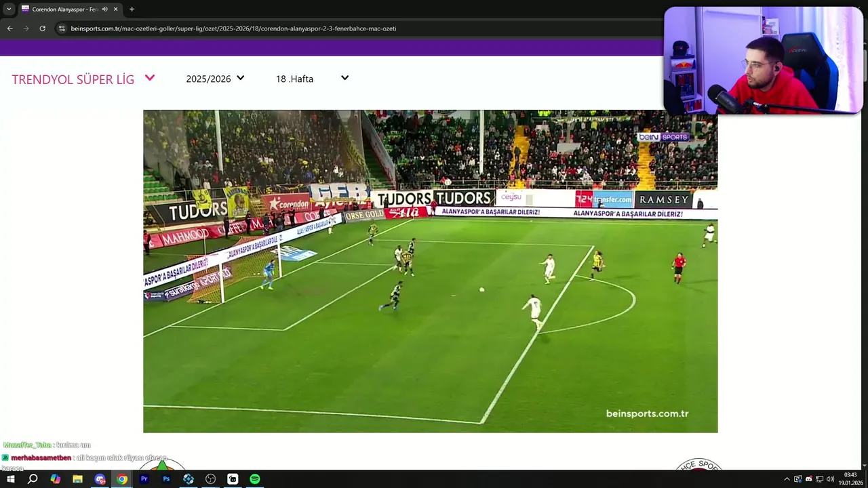Open the white square app in the taskbar
Image resolution: width=868 pixels, height=488 pixels.
point(233,479)
